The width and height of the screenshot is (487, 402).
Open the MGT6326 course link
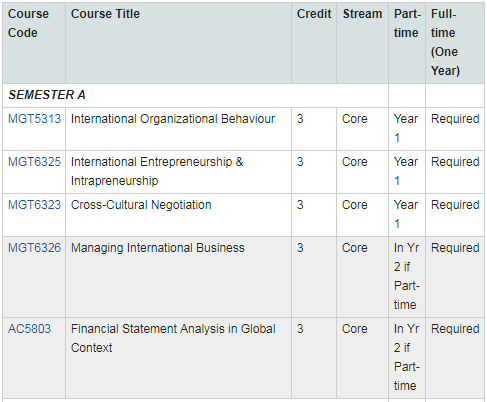[x=34, y=248]
